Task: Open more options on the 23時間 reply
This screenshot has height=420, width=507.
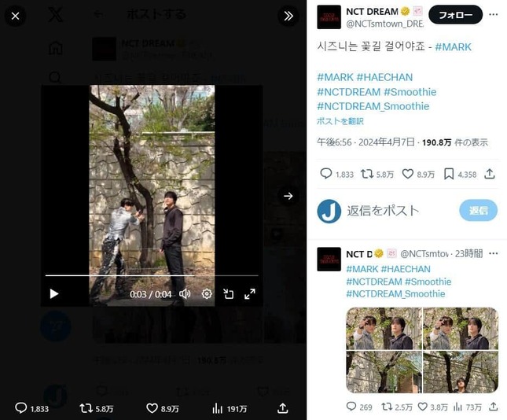Action: pyautogui.click(x=494, y=253)
